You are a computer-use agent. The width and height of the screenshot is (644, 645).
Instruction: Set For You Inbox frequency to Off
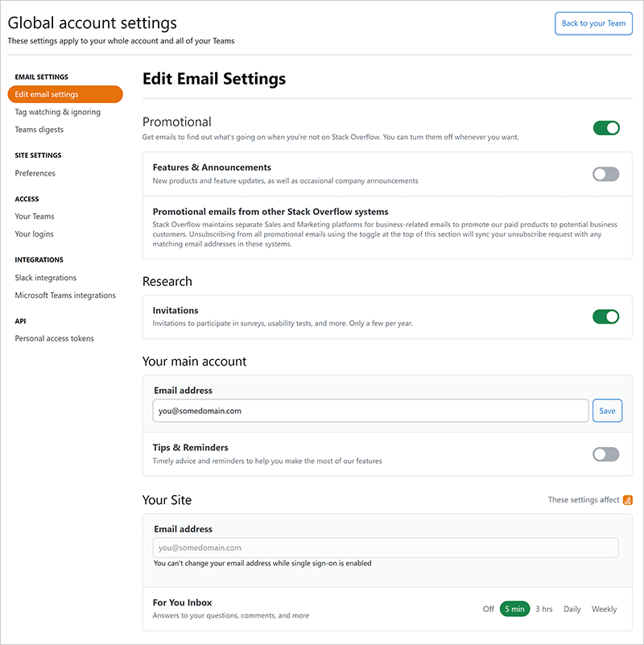[x=489, y=609]
